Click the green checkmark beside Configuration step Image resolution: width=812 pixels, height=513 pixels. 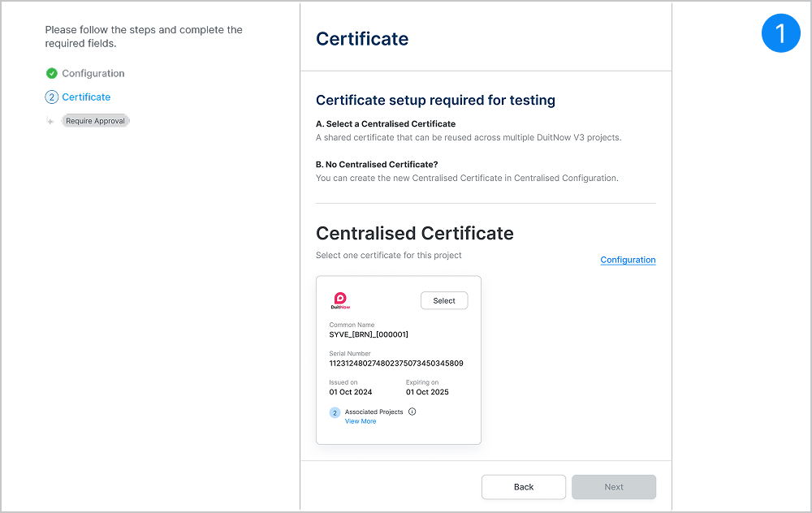[x=52, y=73]
